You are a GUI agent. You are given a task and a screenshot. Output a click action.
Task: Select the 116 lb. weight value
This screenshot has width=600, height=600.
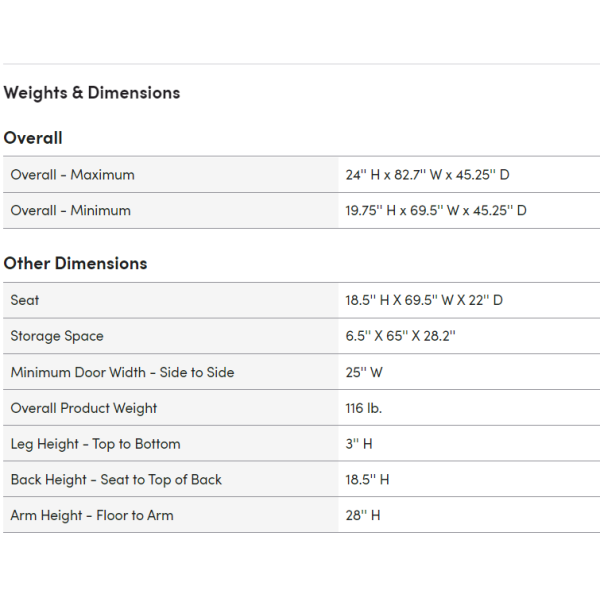coord(364,408)
